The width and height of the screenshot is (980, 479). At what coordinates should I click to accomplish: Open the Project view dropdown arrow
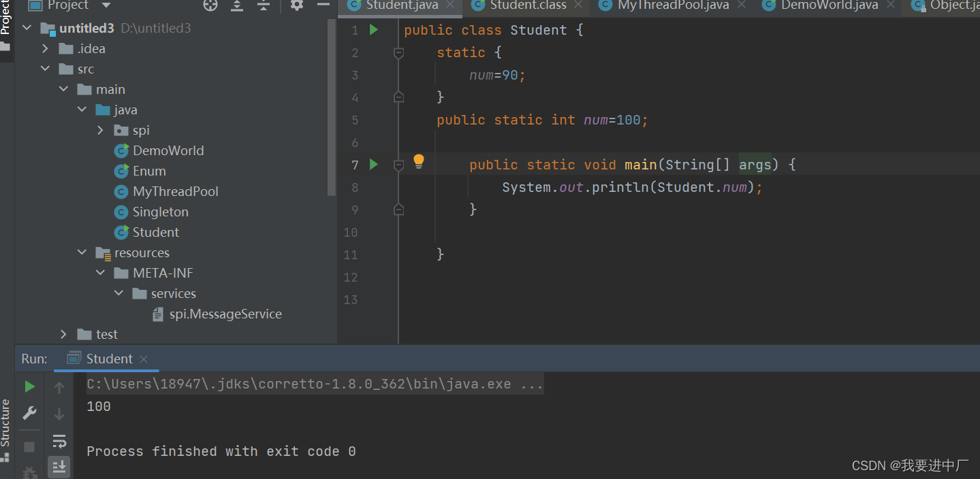pos(106,5)
